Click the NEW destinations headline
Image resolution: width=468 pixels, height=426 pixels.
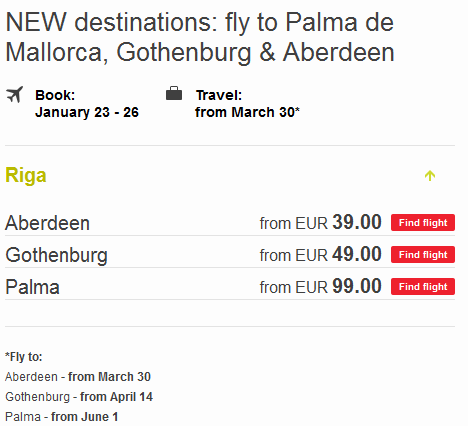(x=200, y=37)
